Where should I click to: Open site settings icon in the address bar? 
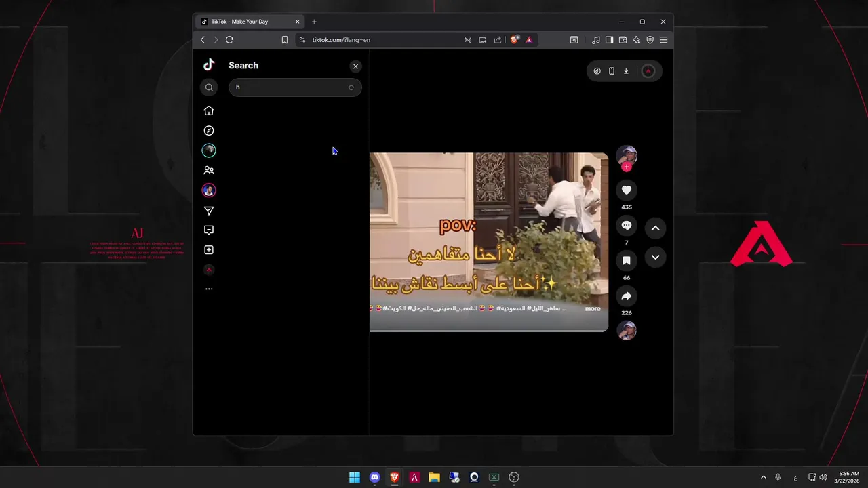pos(302,40)
